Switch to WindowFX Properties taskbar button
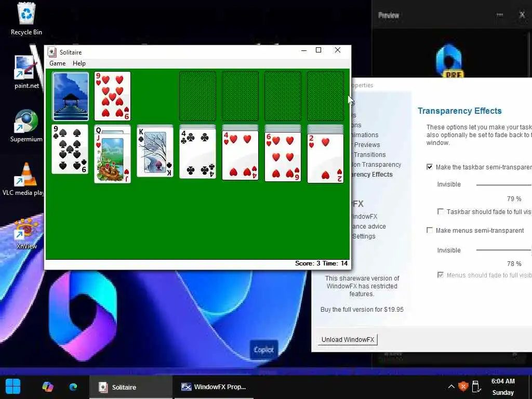532x399 pixels. pos(214,387)
